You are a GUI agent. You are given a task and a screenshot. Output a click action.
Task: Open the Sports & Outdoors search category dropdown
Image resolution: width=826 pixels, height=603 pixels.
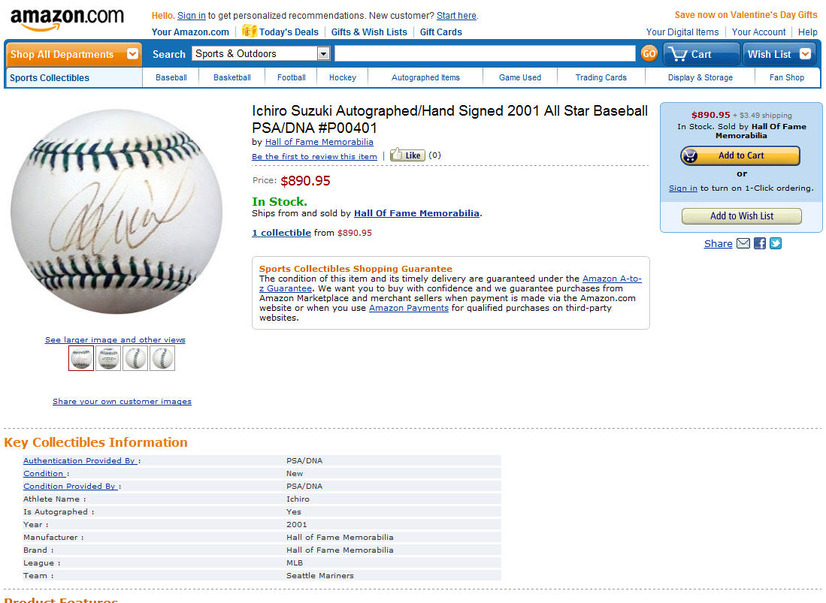point(261,54)
